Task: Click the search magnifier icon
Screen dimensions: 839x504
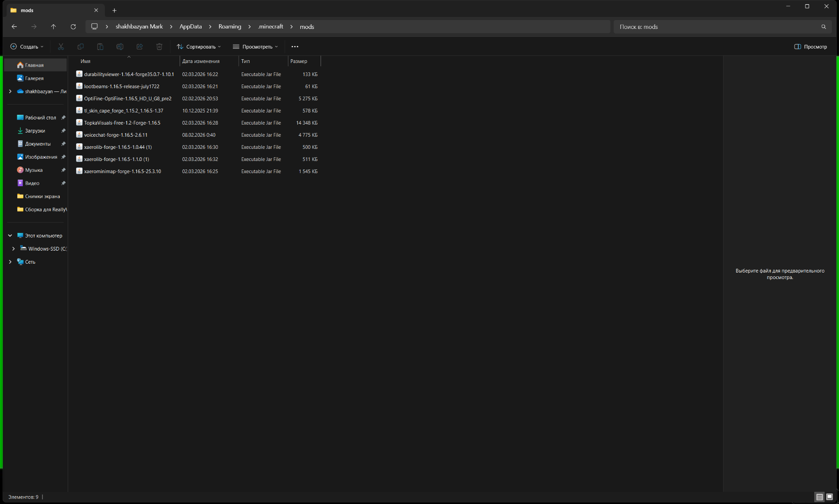Action: coord(824,27)
